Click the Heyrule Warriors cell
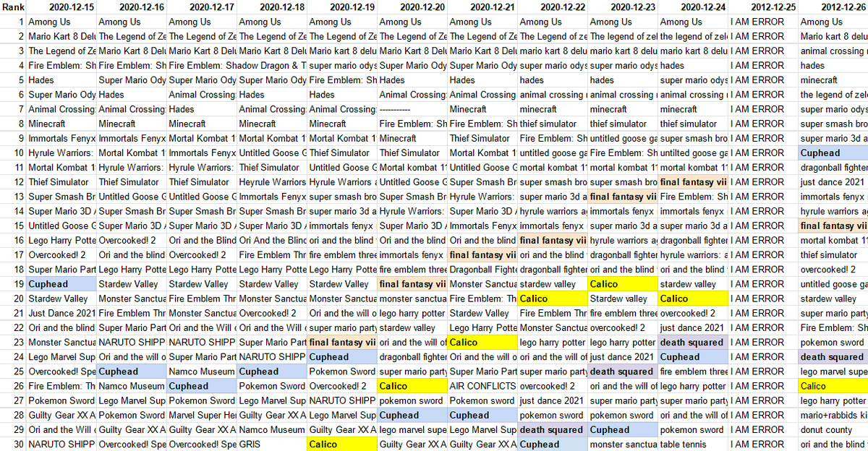This screenshot has height=451, width=868. [x=272, y=182]
